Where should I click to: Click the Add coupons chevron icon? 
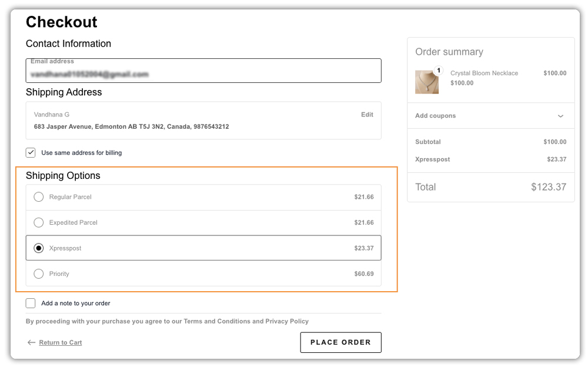point(560,116)
